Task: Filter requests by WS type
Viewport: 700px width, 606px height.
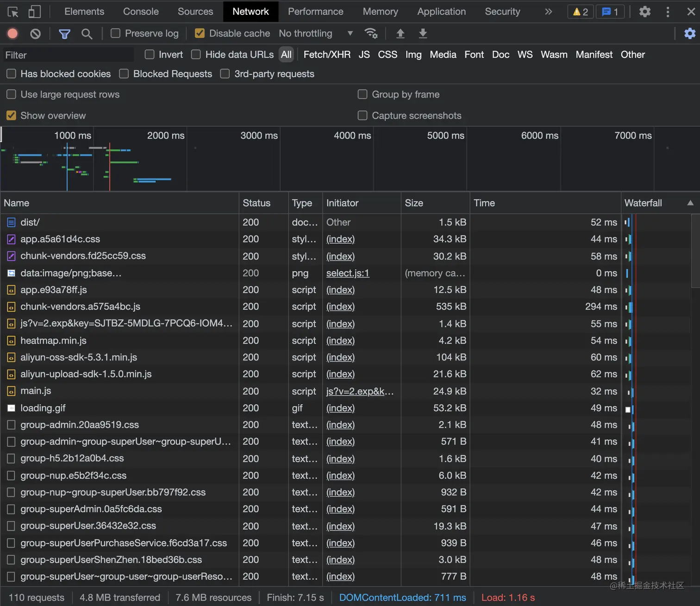Action: 525,55
